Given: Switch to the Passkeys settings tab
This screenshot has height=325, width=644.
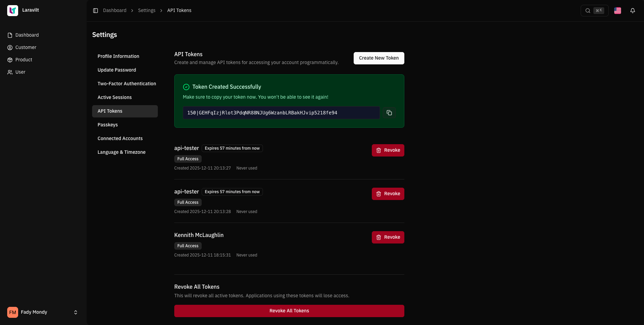Looking at the screenshot, I should coord(108,125).
